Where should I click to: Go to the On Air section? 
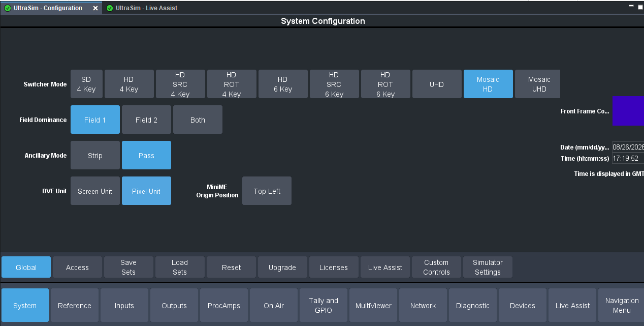[274, 305]
